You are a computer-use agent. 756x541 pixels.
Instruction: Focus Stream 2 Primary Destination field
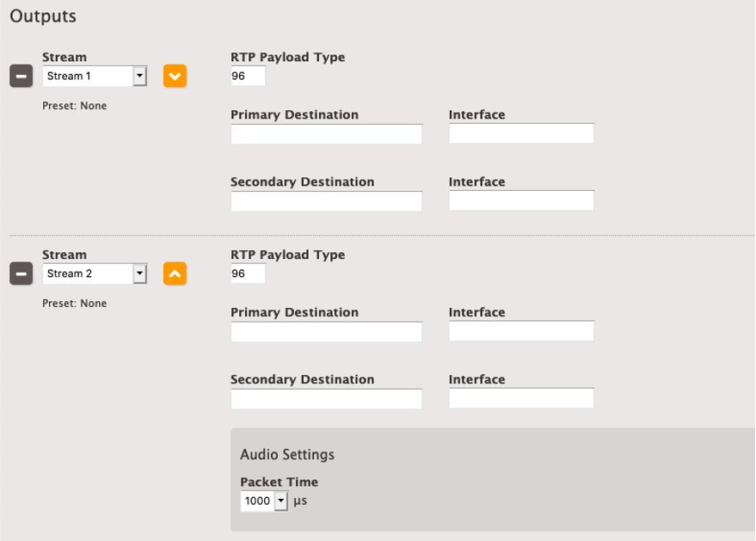[x=326, y=332]
